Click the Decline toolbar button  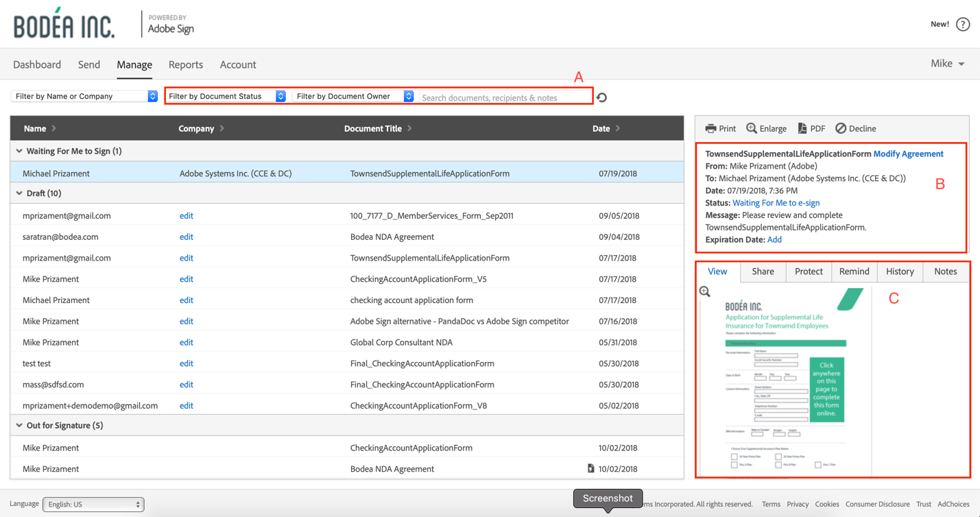point(855,128)
